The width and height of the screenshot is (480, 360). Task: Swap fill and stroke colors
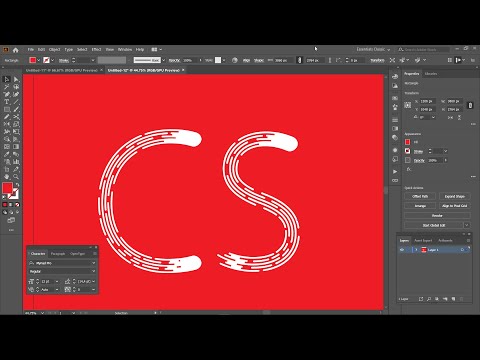click(17, 184)
